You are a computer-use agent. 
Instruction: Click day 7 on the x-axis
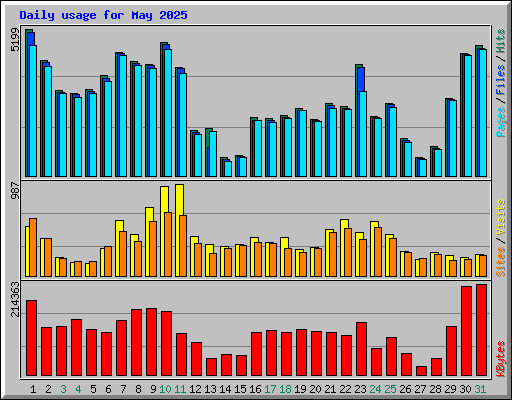pos(123,389)
